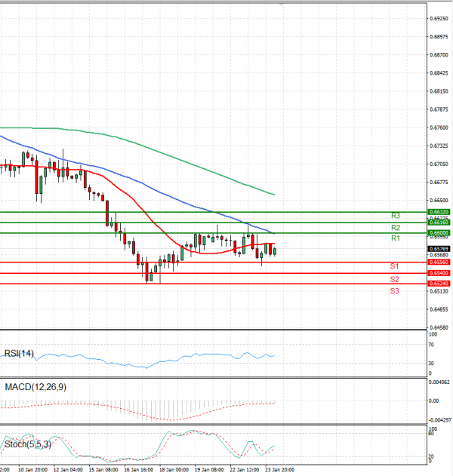The image size is (453, 476).
Task: Click the 10 Jan 20:00 time label
Action: [32, 470]
